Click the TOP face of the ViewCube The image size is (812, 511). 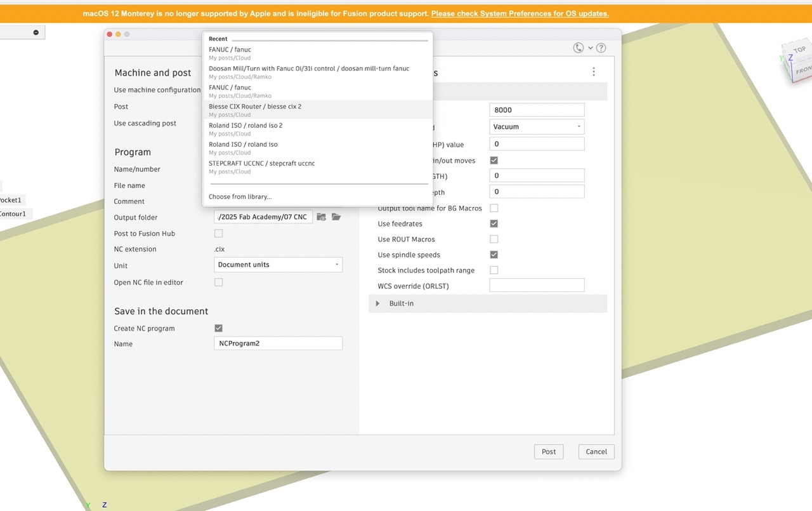click(x=799, y=50)
